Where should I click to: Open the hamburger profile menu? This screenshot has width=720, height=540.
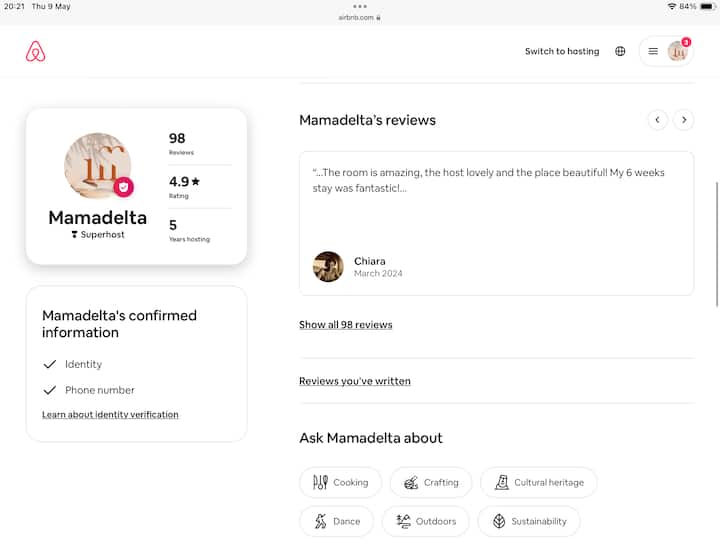point(653,51)
